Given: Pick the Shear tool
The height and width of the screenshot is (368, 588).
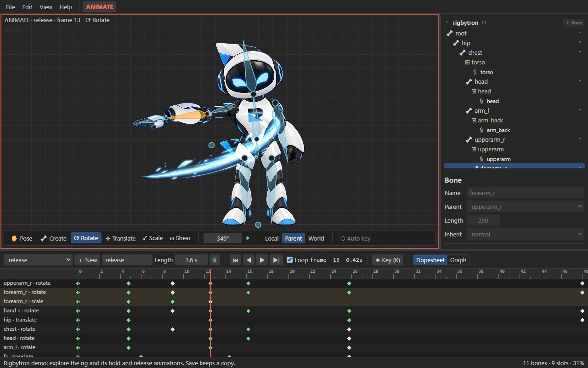Looking at the screenshot, I should [x=180, y=238].
